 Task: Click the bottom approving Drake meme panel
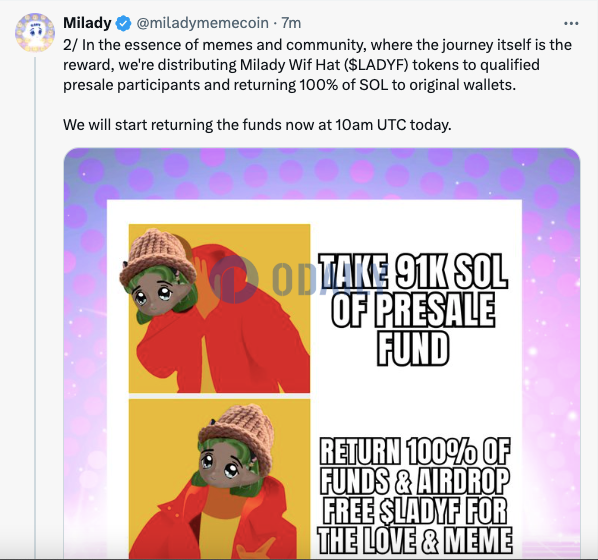click(219, 479)
